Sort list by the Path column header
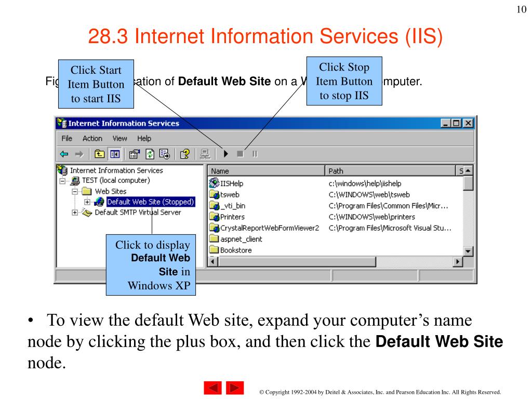This screenshot has height=399, width=532. pyautogui.click(x=390, y=170)
